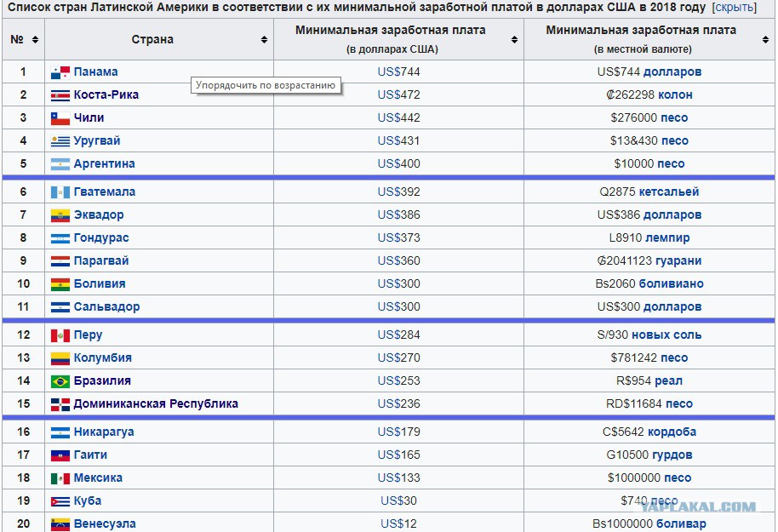Click the Paraguay flag icon

pos(60,261)
